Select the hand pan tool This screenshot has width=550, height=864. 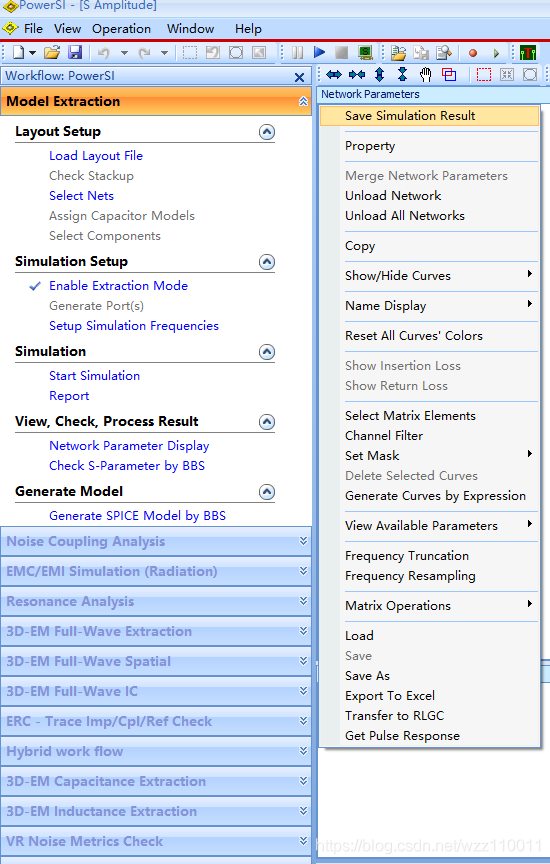(x=425, y=74)
